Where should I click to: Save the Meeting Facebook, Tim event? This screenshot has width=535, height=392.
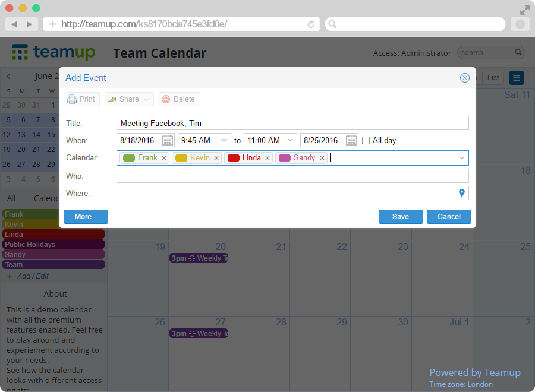point(401,217)
